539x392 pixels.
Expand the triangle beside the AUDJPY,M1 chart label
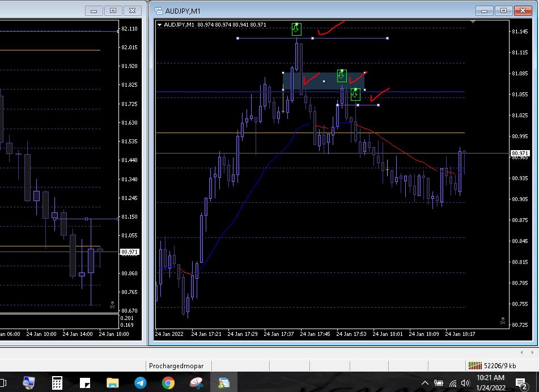tap(160, 25)
